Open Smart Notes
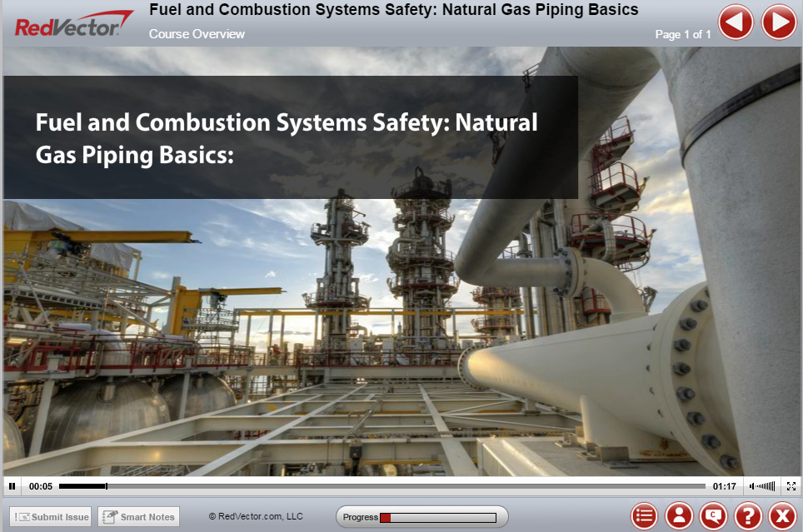 pos(138,516)
